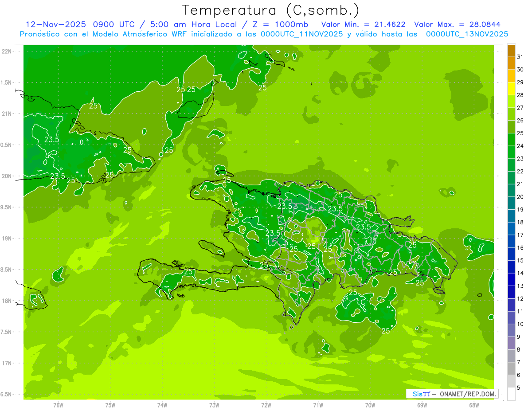
Task: Pick the white swatch below legend 5
Action: (x=511, y=394)
